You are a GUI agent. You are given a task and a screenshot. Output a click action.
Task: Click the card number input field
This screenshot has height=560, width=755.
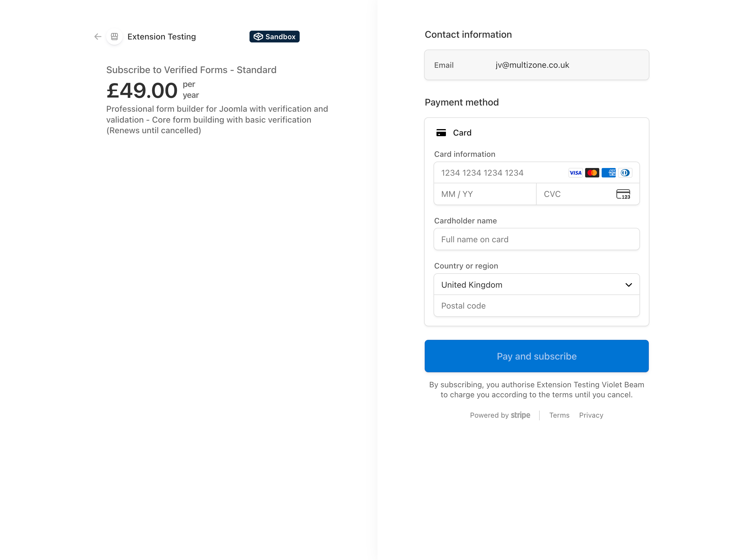pos(492,172)
